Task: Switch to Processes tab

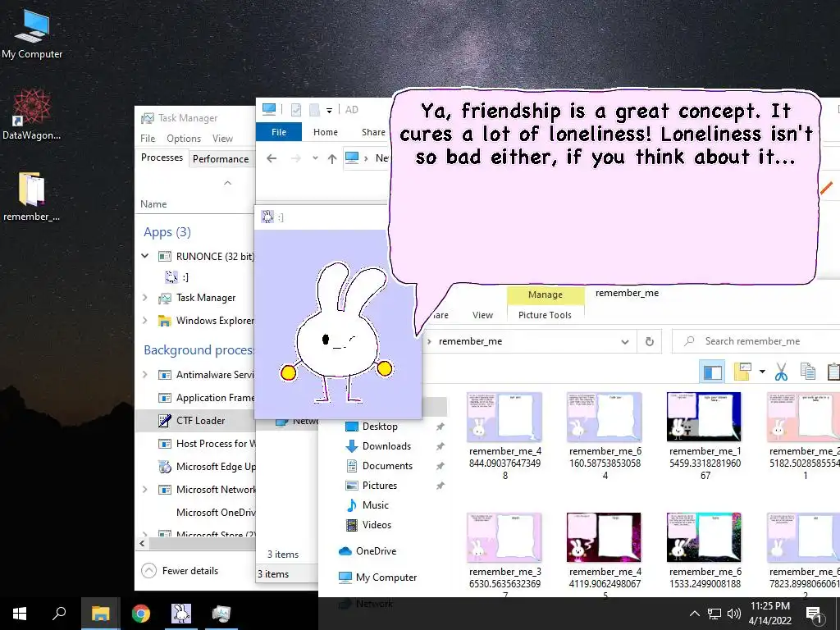Action: [x=162, y=157]
